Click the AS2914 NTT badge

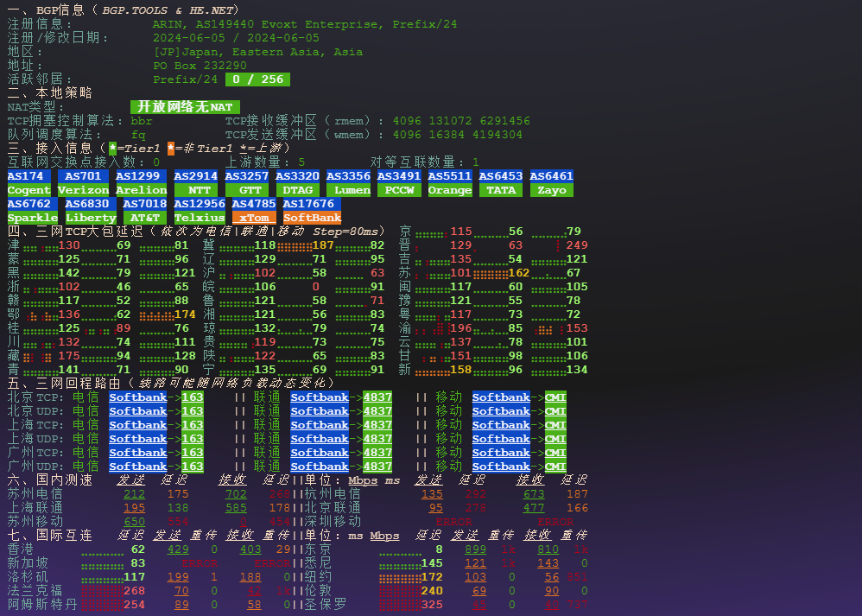coord(195,183)
